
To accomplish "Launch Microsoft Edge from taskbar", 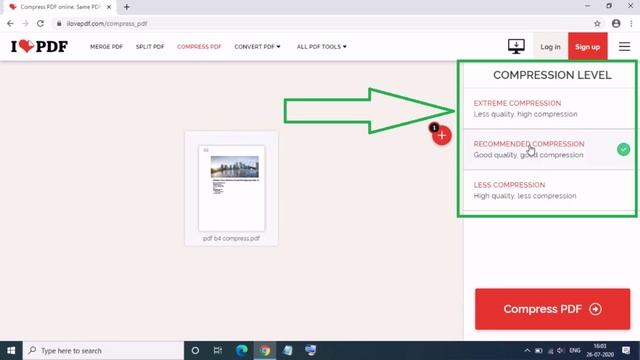I will 242,351.
